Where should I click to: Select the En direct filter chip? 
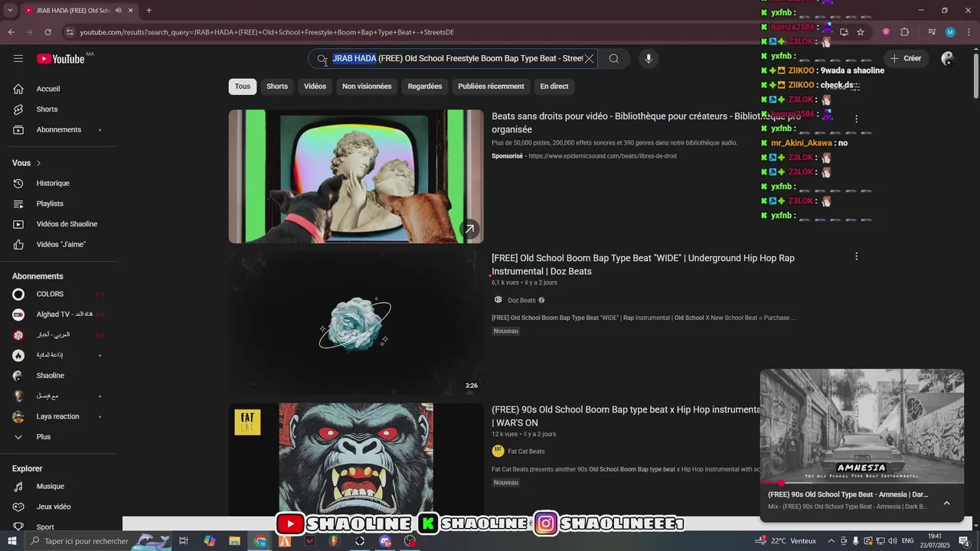(x=554, y=86)
